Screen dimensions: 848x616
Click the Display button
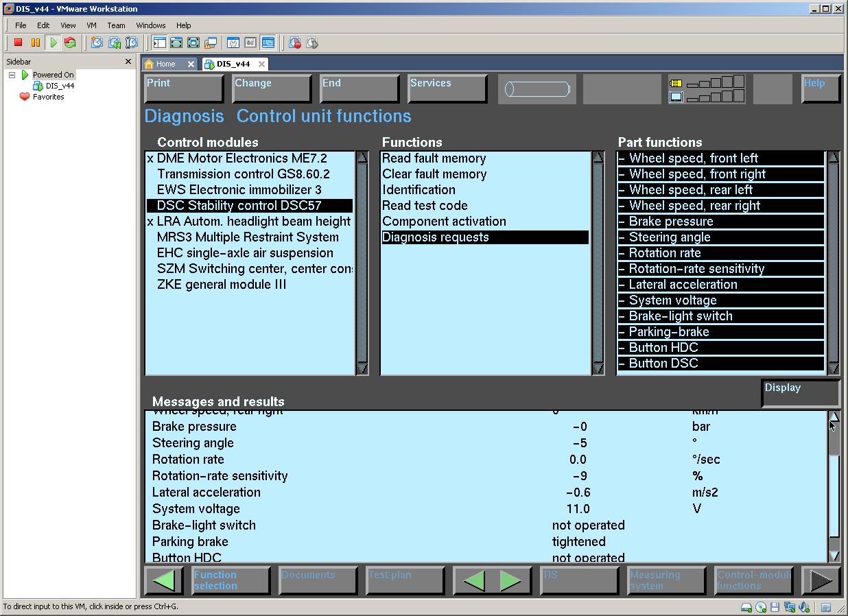[x=801, y=393]
